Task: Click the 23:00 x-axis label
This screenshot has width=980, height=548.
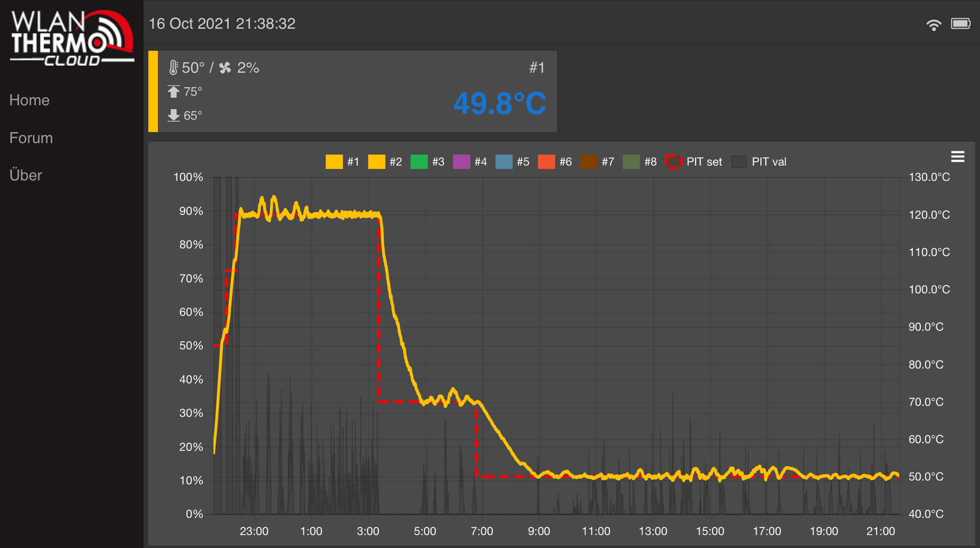Action: [x=254, y=531]
